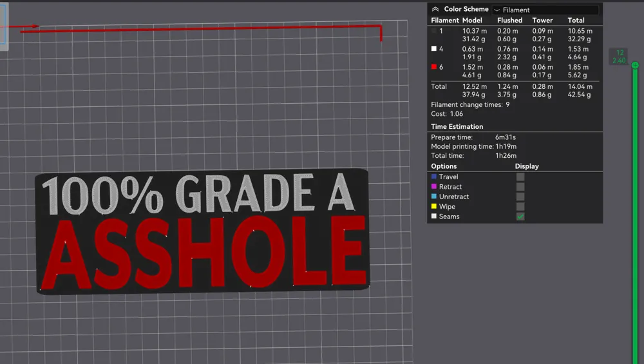The height and width of the screenshot is (364, 644).
Task: Click the Total column header
Action: coord(576,20)
